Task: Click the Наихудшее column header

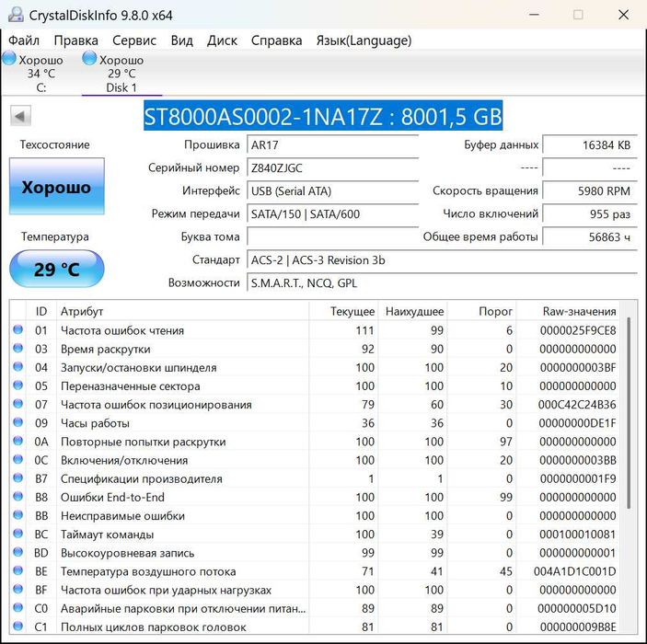Action: 412,311
